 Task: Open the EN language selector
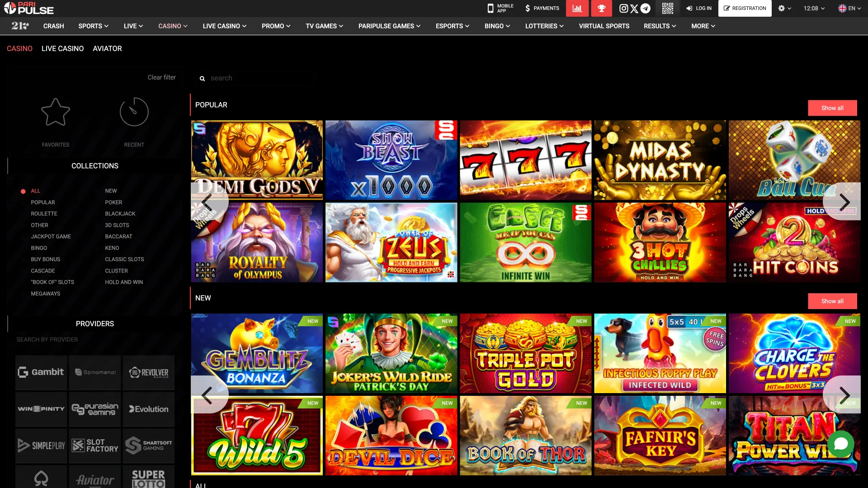tap(850, 8)
